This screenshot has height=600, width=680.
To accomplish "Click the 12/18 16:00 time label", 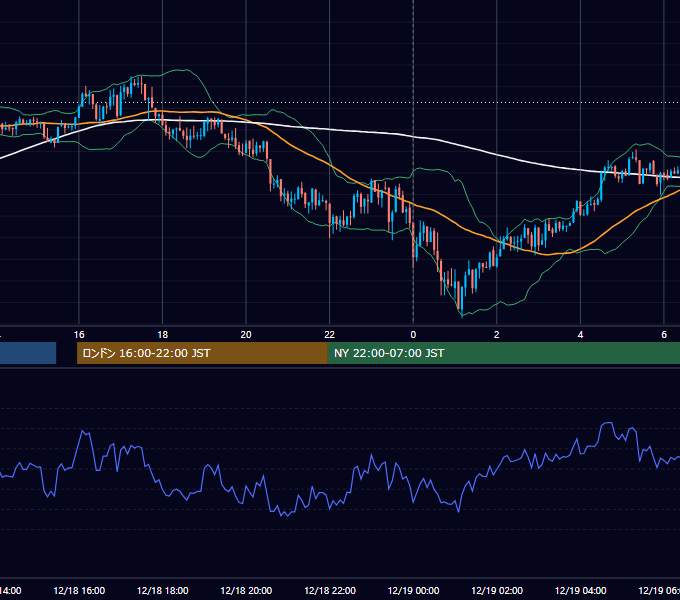I will [79, 590].
